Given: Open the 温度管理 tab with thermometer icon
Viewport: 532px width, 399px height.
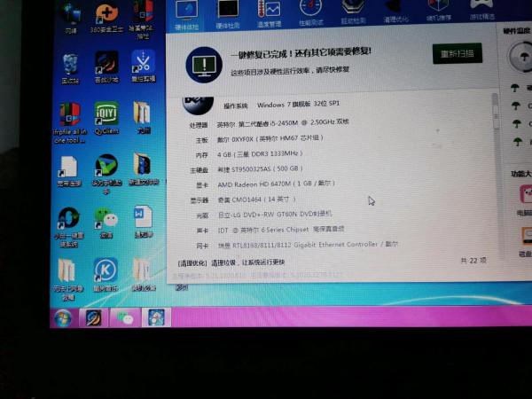Looking at the screenshot, I should pos(269,14).
